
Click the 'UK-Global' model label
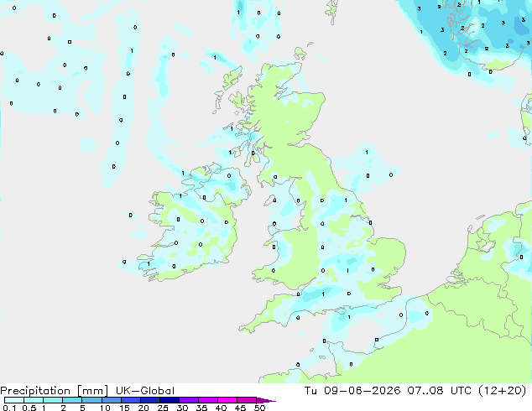click(145, 391)
